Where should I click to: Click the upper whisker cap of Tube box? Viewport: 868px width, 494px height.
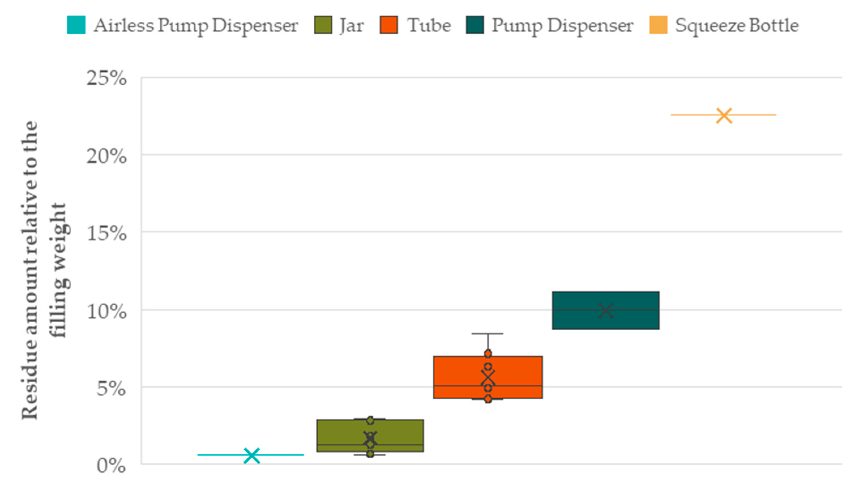(x=488, y=334)
